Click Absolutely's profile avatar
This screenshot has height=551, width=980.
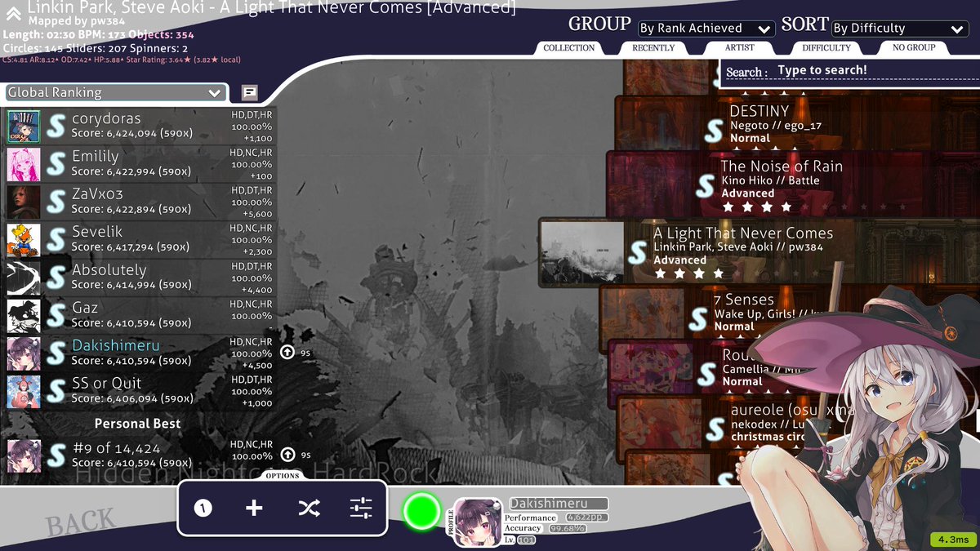click(x=24, y=278)
